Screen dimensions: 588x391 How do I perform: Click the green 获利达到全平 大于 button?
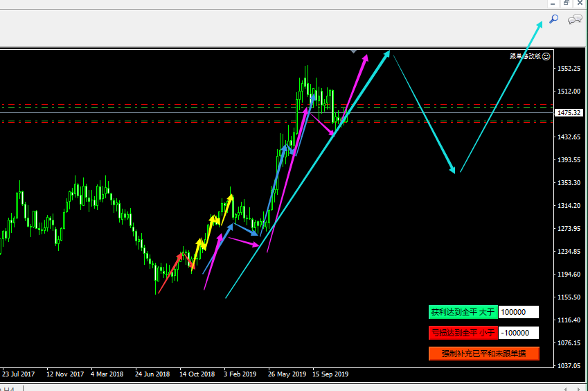(x=463, y=313)
